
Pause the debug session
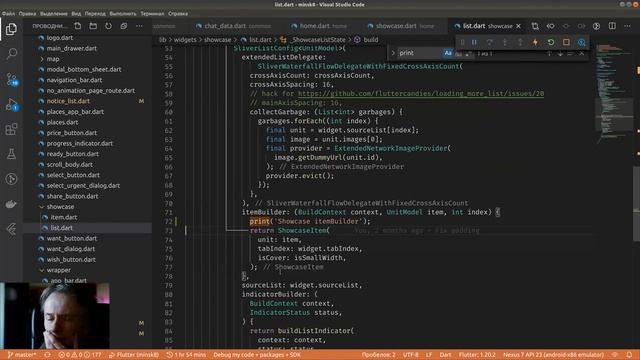point(474,42)
